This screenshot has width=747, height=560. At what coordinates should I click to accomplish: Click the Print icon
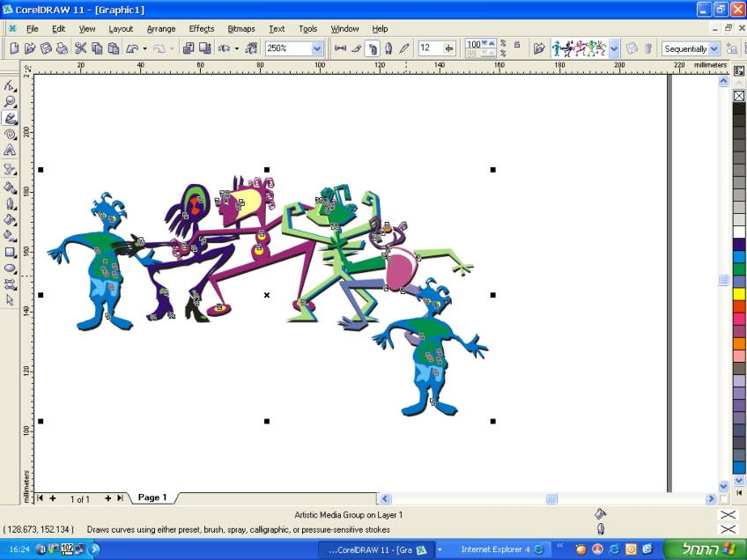click(62, 48)
